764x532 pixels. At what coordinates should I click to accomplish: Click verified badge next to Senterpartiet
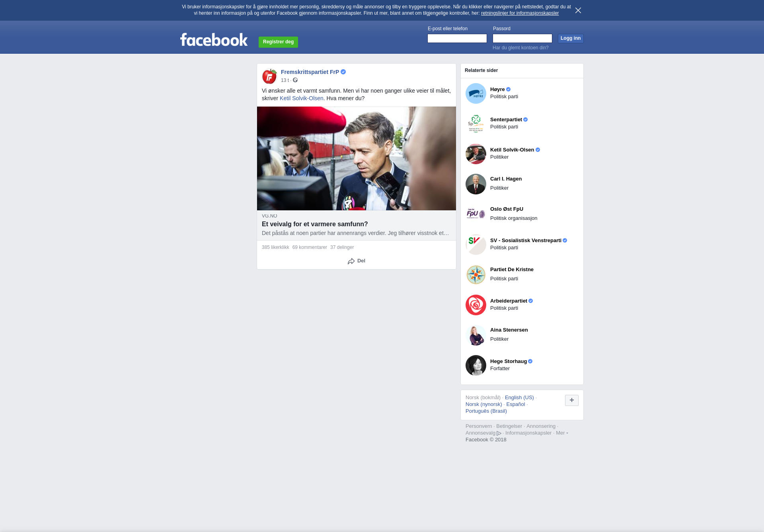[x=525, y=120]
